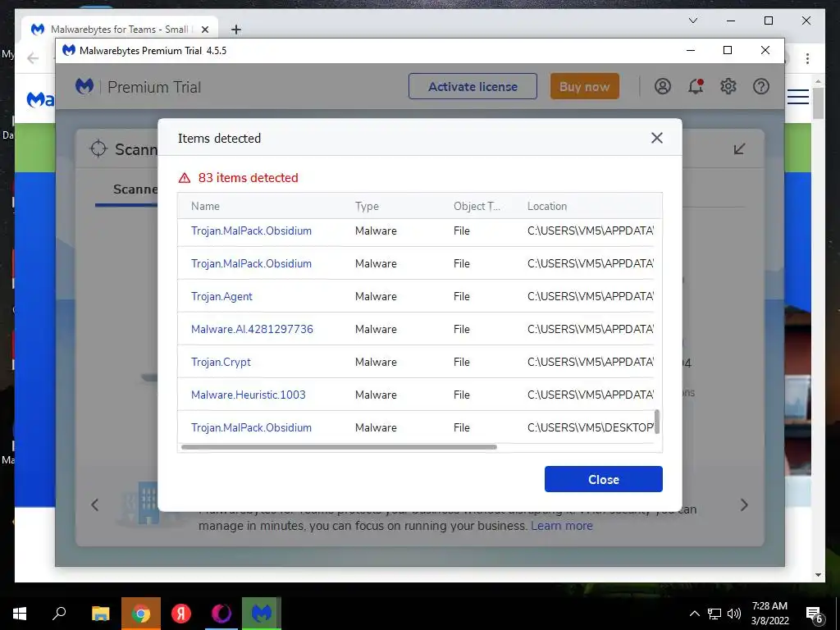Open the notifications bell icon

[x=696, y=86]
